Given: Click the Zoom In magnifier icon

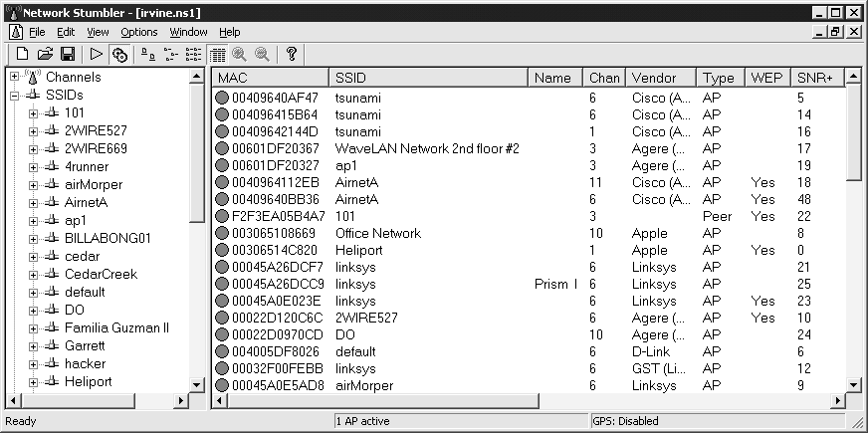Looking at the screenshot, I should 239,54.
